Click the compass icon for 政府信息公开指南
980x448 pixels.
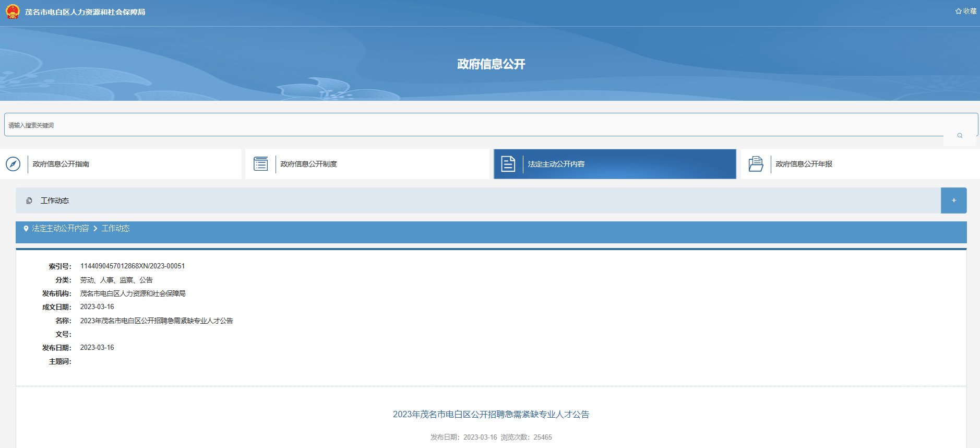coord(13,164)
